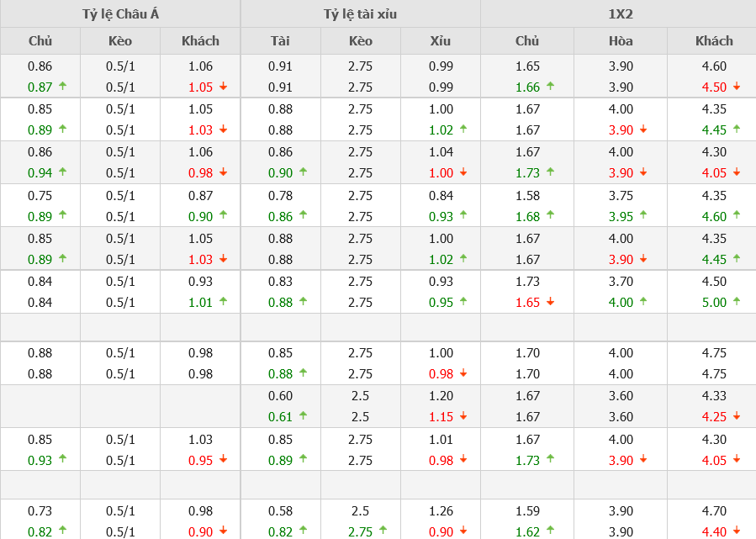Screen dimensions: 756x539
Task: Select the 1X2 header section
Action: [618, 13]
